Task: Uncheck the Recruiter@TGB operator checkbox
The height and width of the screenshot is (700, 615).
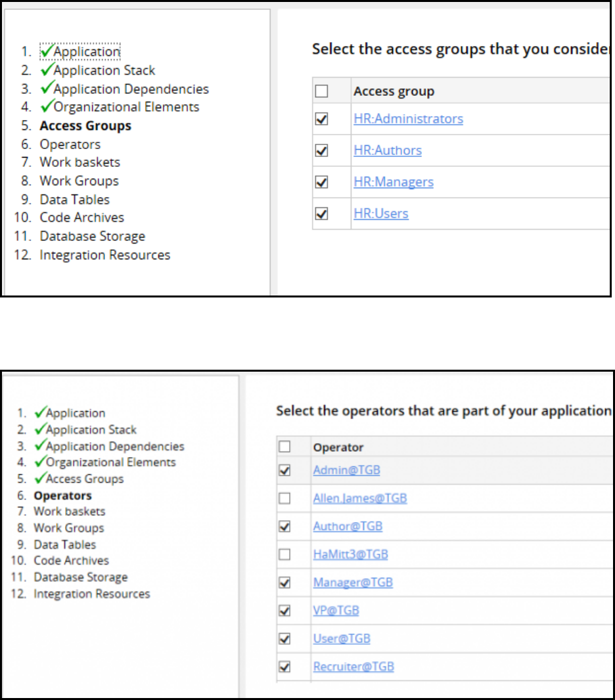Action: coord(285,667)
